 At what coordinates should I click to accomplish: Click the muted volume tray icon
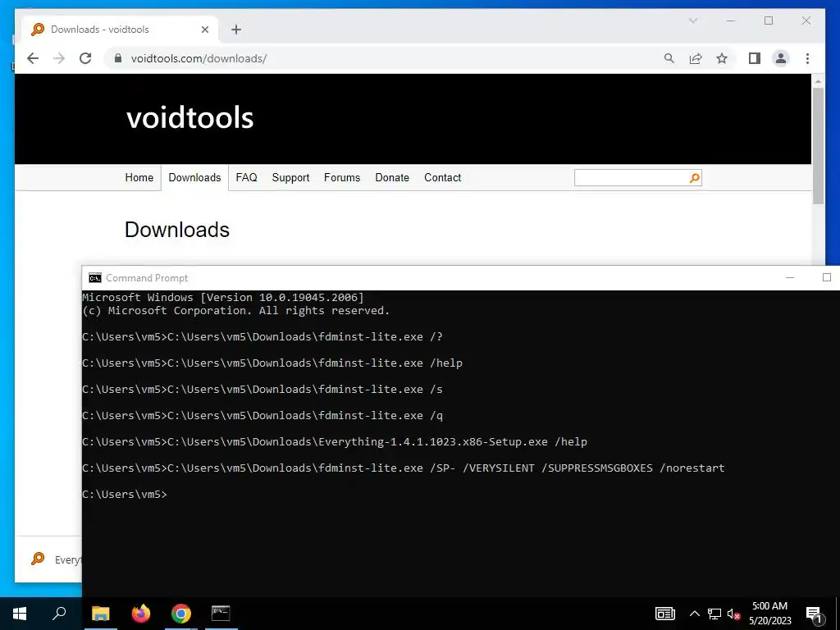(734, 614)
